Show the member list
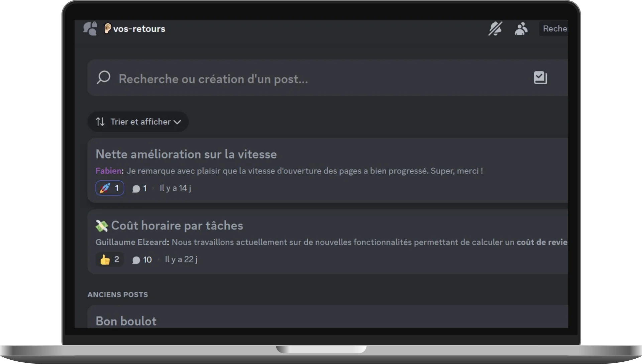The height and width of the screenshot is (364, 642). click(521, 29)
